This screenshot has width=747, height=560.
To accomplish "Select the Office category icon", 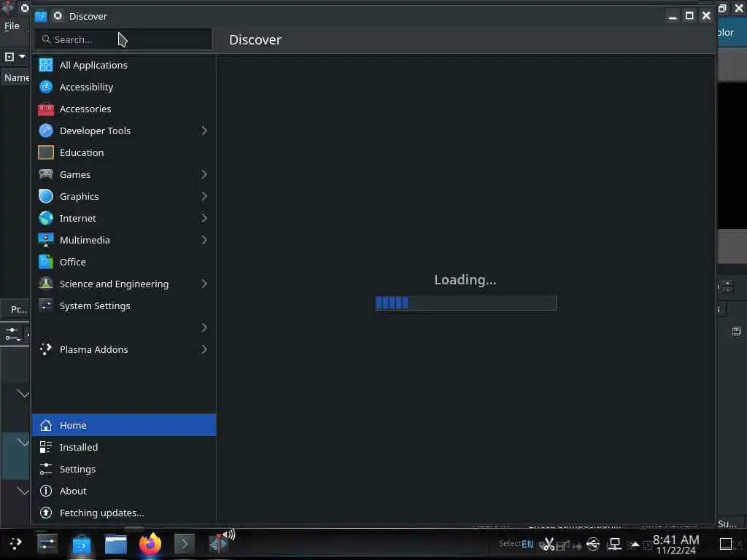I will [x=46, y=262].
